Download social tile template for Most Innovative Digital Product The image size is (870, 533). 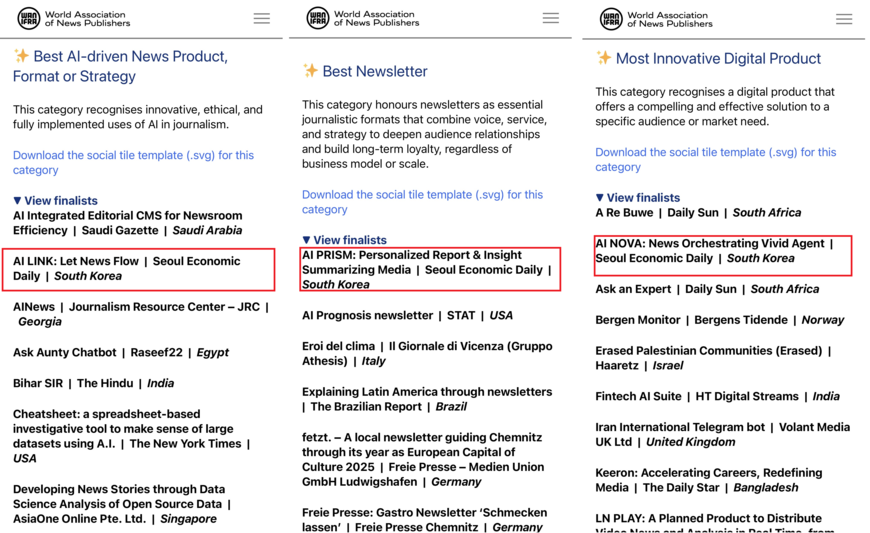tap(715, 159)
